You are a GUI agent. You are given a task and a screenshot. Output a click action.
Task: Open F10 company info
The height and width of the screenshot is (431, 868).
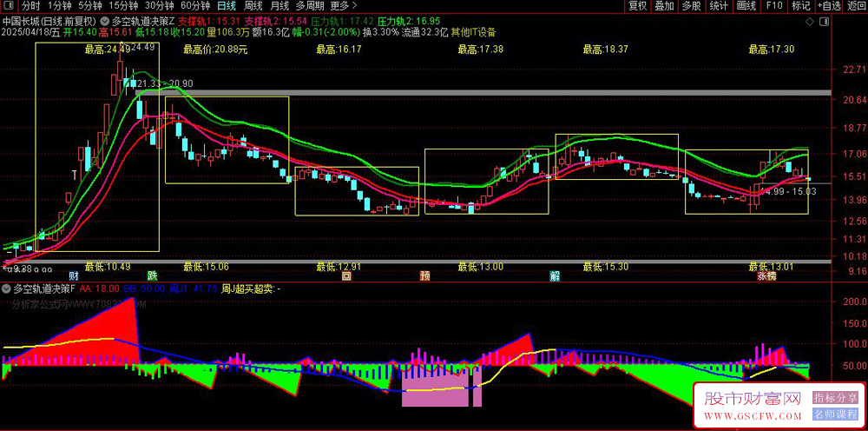coord(774,6)
